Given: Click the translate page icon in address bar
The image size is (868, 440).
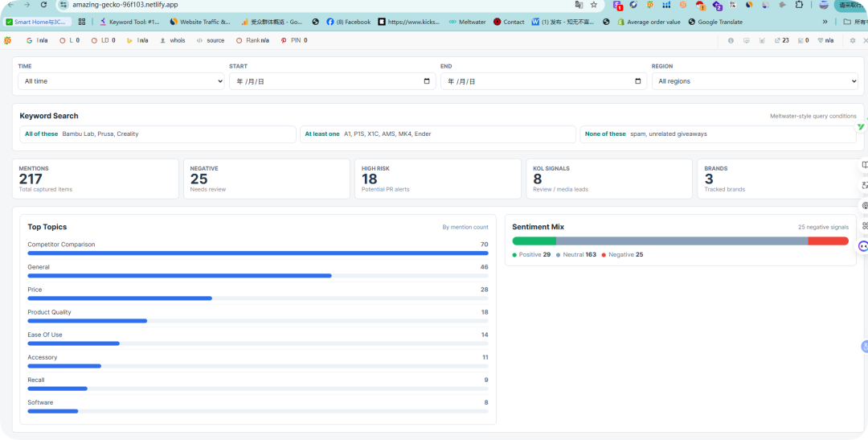Looking at the screenshot, I should (x=579, y=5).
